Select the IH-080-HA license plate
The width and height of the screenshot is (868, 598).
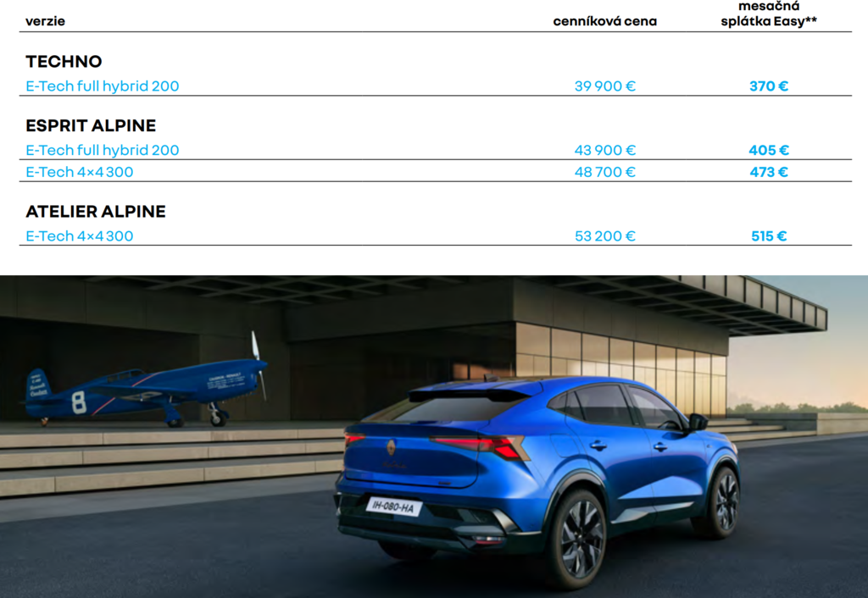pos(394,507)
